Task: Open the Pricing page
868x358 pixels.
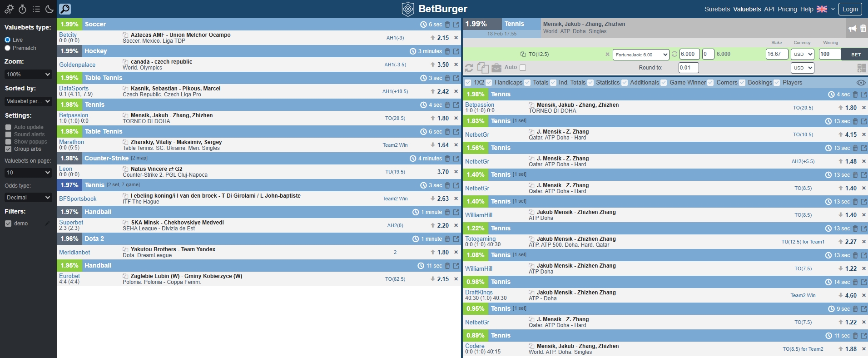Action: coord(787,9)
